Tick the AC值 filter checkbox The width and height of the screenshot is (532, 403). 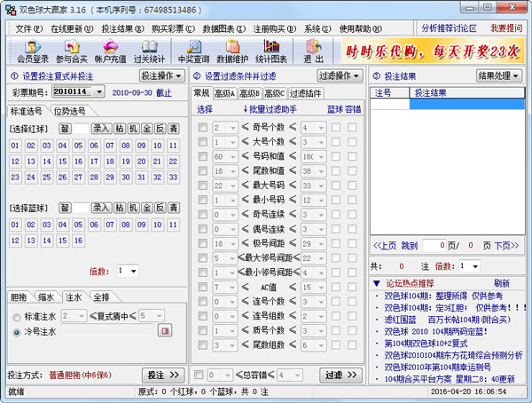pyautogui.click(x=199, y=288)
